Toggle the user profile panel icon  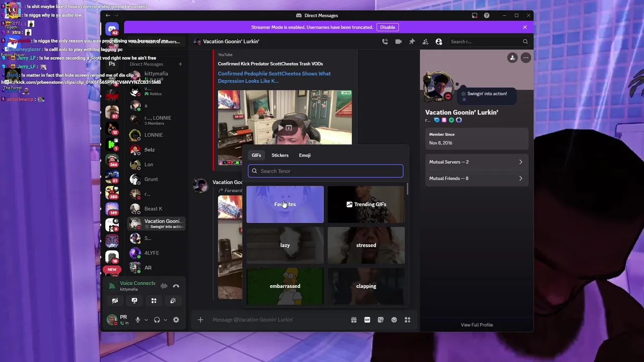pyautogui.click(x=439, y=42)
